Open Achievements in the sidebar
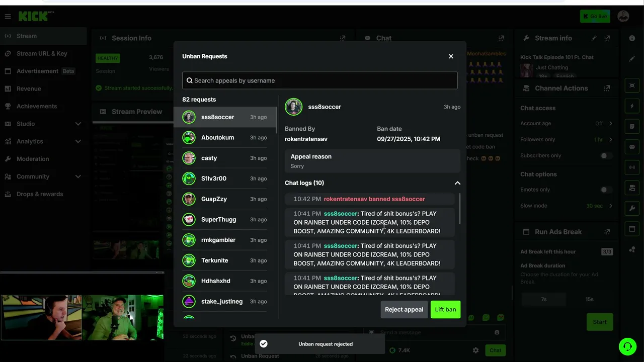Viewport: 644px width, 362px height. click(x=42, y=107)
